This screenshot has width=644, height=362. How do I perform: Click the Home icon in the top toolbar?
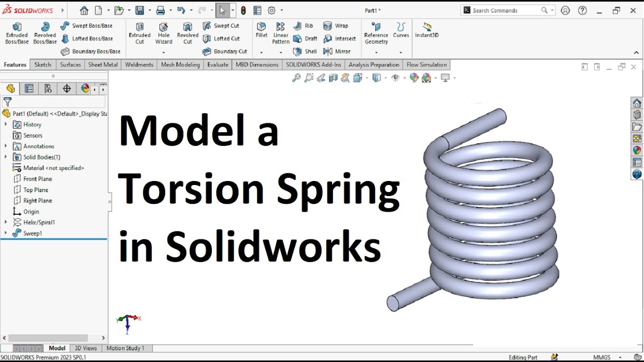[x=84, y=10]
